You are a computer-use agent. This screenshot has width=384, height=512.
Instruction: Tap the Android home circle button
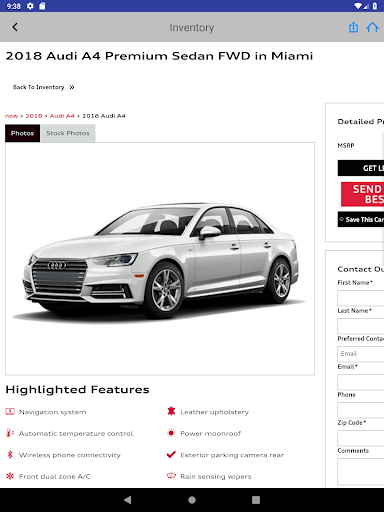click(192, 500)
